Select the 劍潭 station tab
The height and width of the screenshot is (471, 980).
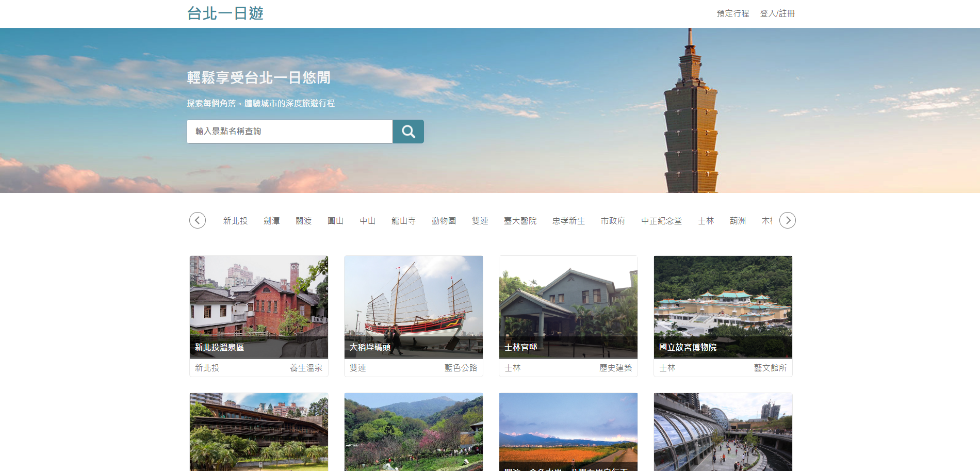272,221
